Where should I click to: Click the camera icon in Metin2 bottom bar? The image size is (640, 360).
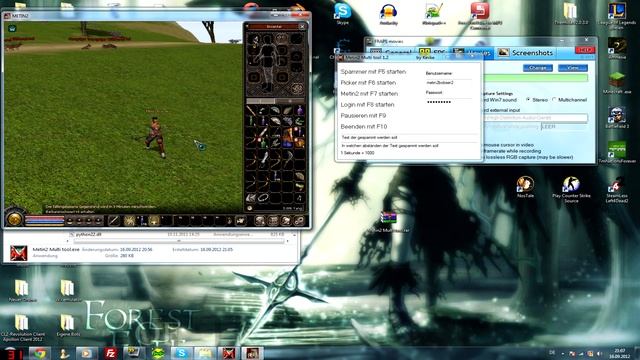pyautogui.click(x=240, y=221)
